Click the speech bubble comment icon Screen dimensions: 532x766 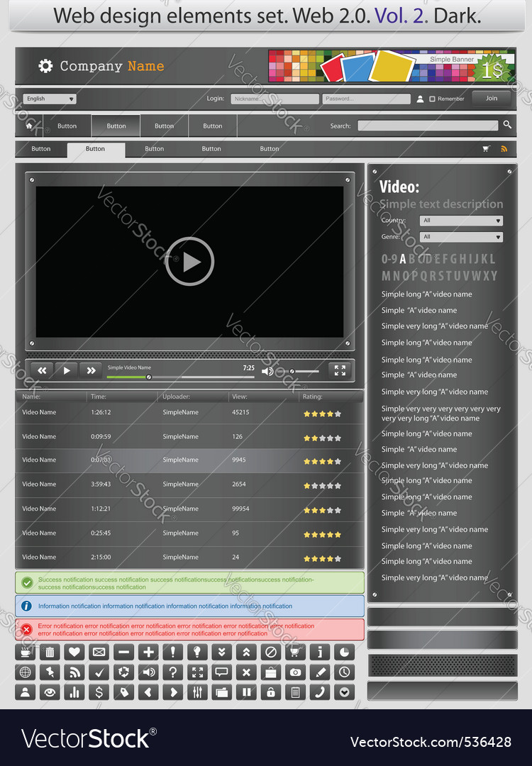[222, 672]
